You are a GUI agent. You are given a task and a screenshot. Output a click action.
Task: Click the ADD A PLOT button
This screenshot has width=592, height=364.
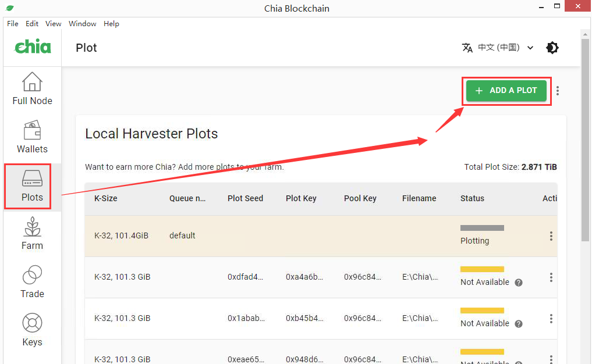(x=506, y=91)
